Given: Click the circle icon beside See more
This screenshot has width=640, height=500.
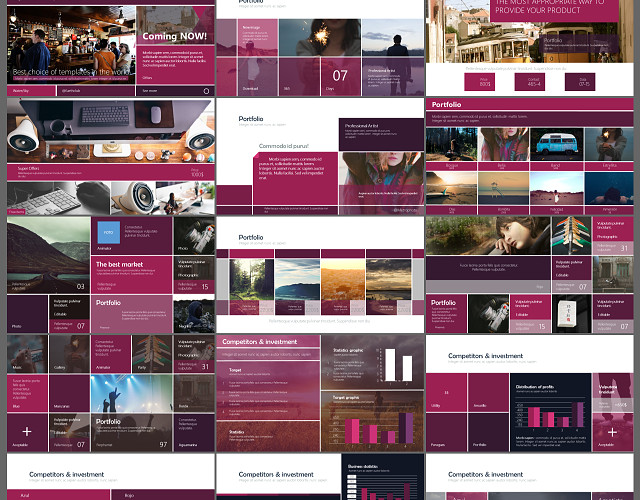Looking at the screenshot, I should [x=205, y=90].
